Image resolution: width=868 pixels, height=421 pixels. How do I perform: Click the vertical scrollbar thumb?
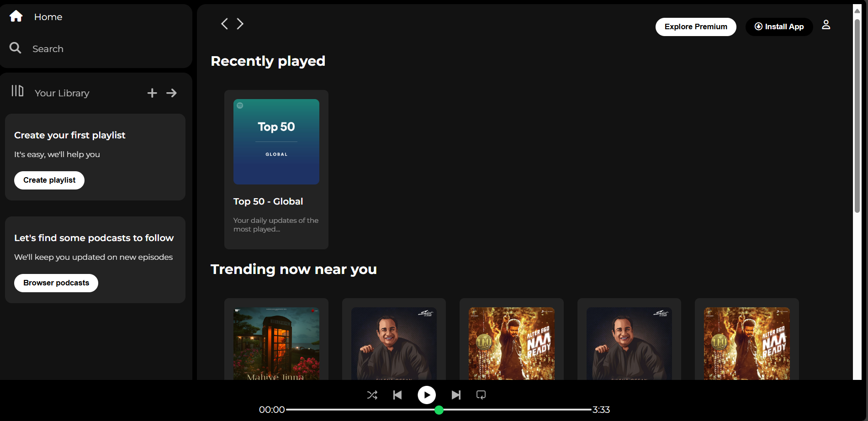pos(857,115)
